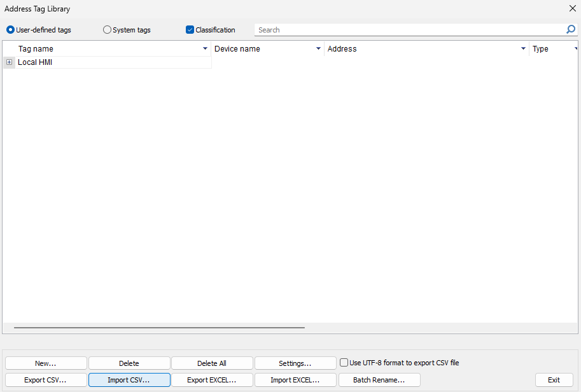Click Export EXCEL... button
This screenshot has width=581, height=392.
click(x=213, y=380)
